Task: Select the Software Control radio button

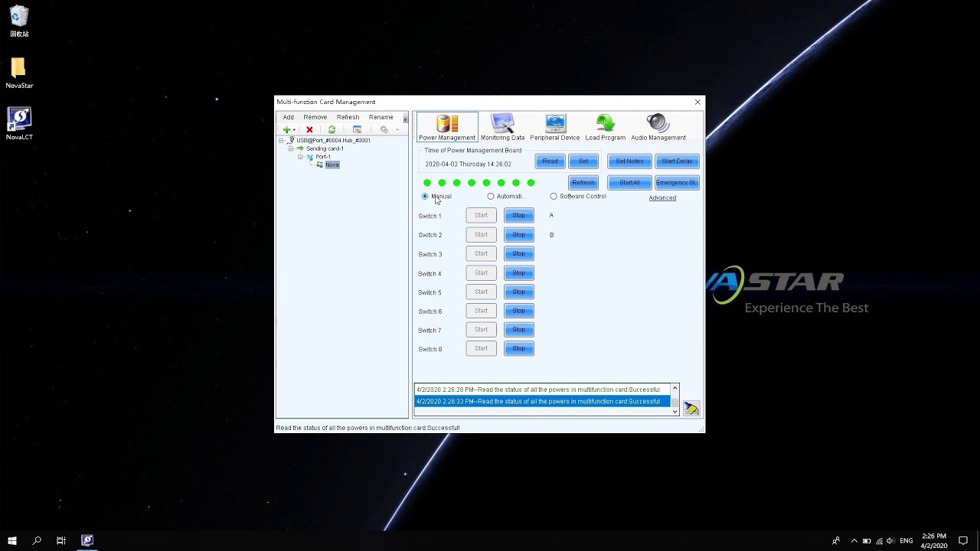Action: click(554, 197)
